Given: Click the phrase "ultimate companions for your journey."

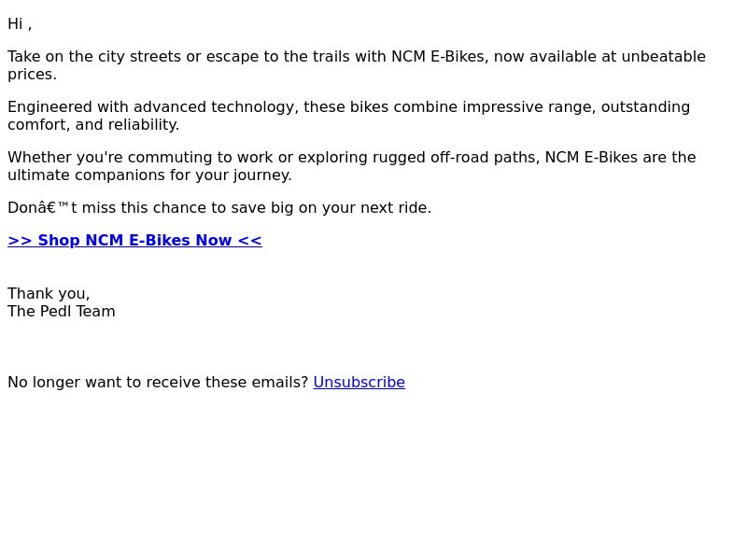Looking at the screenshot, I should (x=149, y=175).
